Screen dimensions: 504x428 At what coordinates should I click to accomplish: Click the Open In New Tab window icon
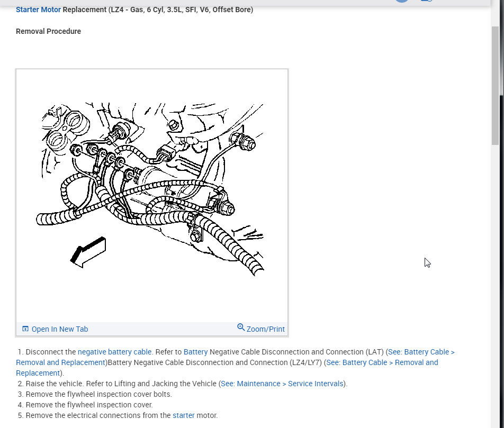[25, 329]
